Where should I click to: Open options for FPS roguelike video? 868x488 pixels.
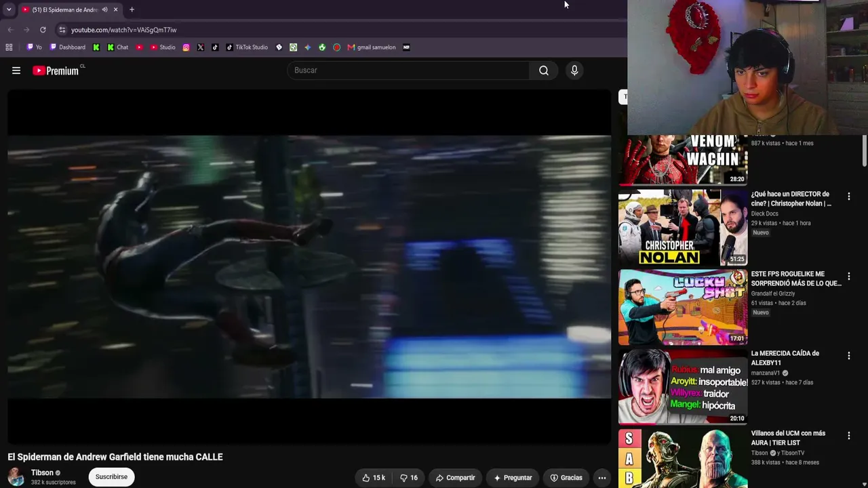[848, 277]
